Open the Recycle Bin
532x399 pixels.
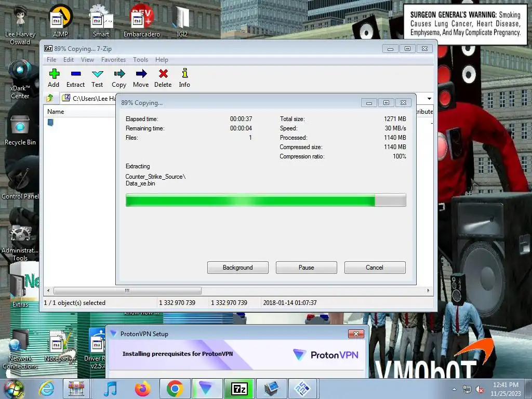coord(20,130)
